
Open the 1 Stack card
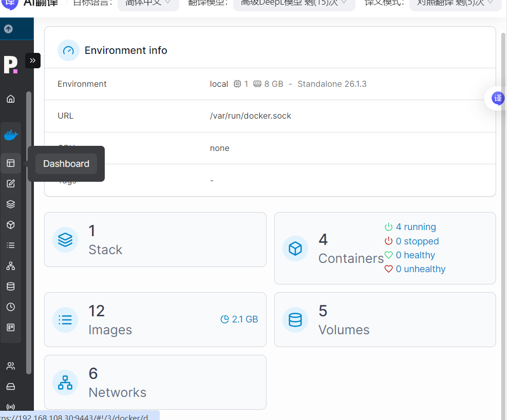155,239
